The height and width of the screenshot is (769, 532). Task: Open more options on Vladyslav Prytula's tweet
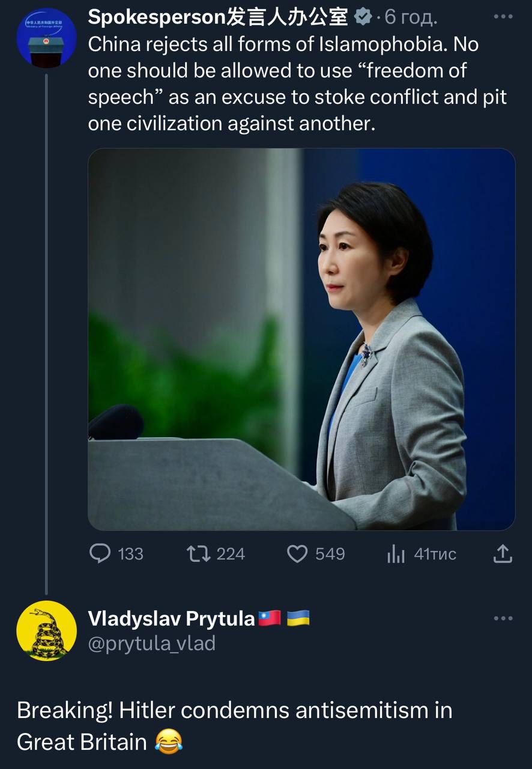tap(503, 618)
